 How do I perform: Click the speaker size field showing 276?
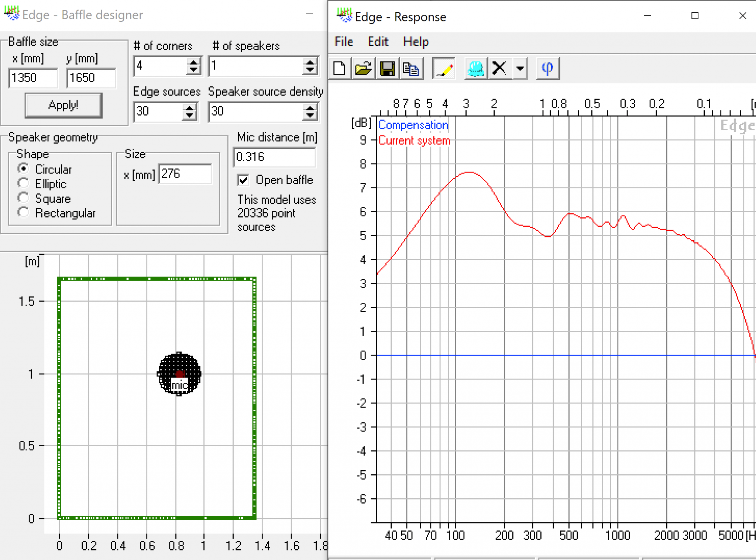tap(185, 174)
